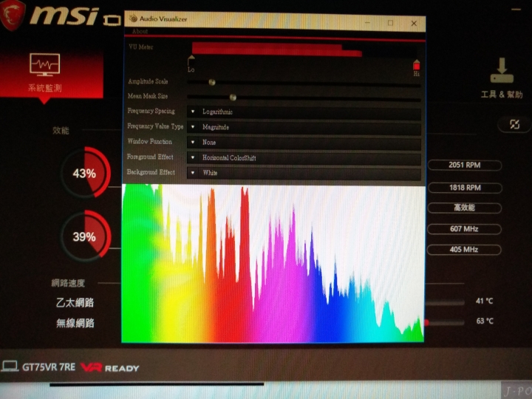Close the Audio Visualizer window
Screen dimensions: 532x399
414,23
